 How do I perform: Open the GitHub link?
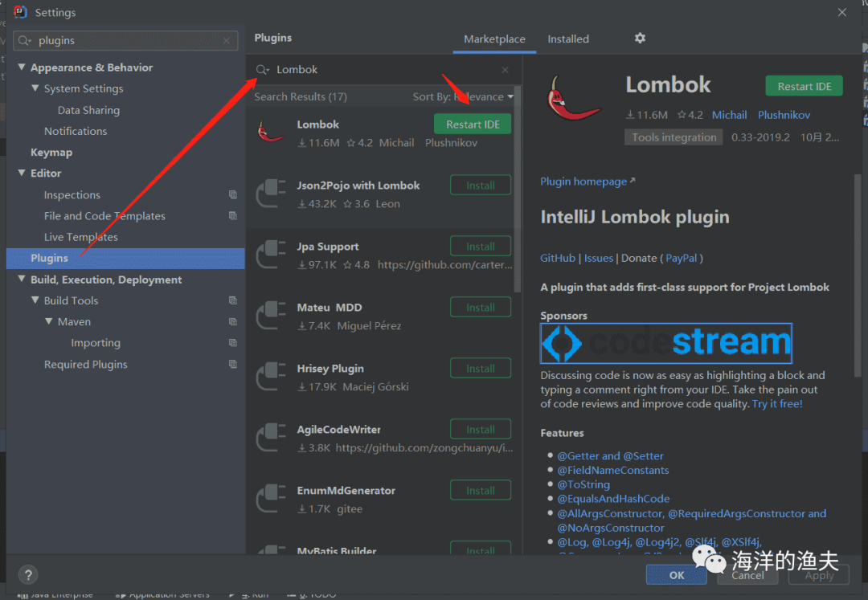(558, 259)
